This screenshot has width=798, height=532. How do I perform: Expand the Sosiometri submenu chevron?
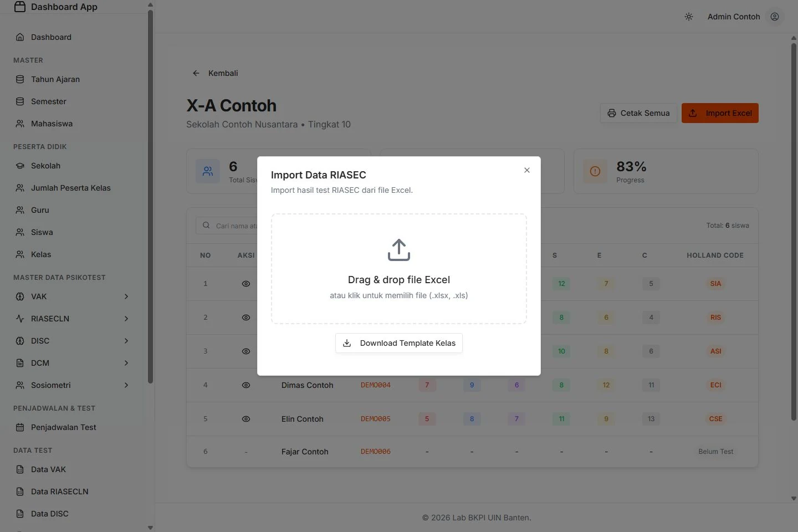(126, 385)
